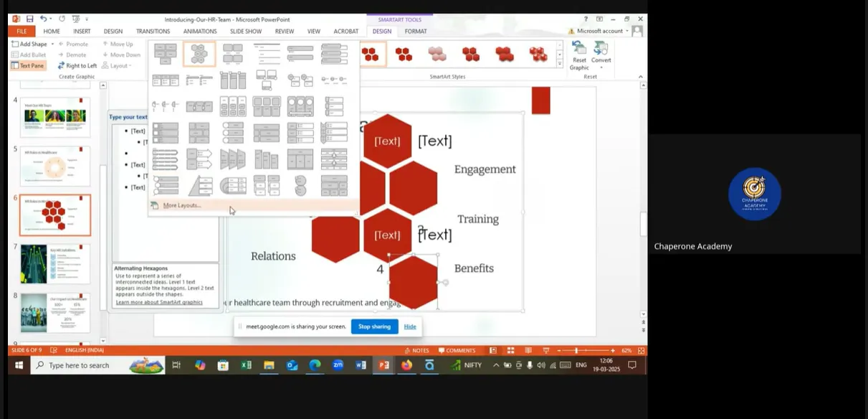Viewport: 868px width, 419px height.
Task: Switch to Slide Sorter view icon
Action: [510, 351]
